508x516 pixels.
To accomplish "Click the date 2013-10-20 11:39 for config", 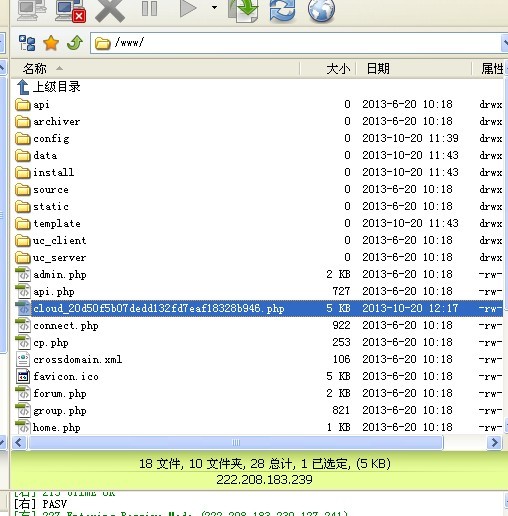I will click(410, 138).
